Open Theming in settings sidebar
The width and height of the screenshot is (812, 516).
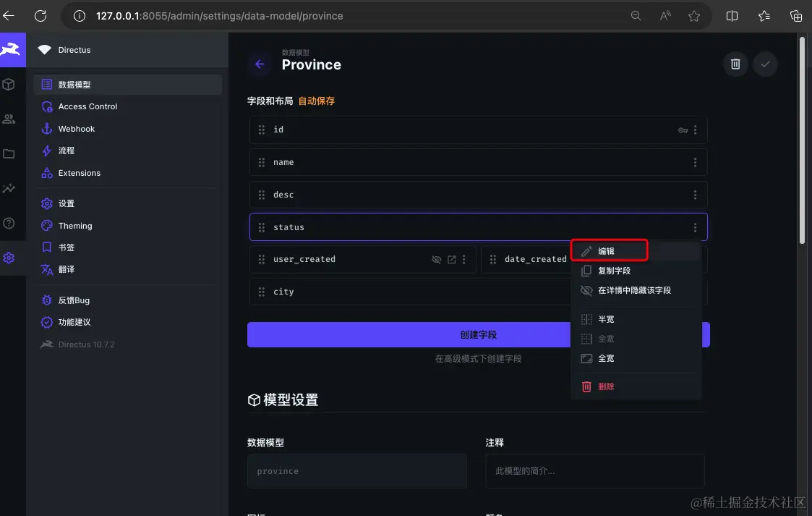128,226
